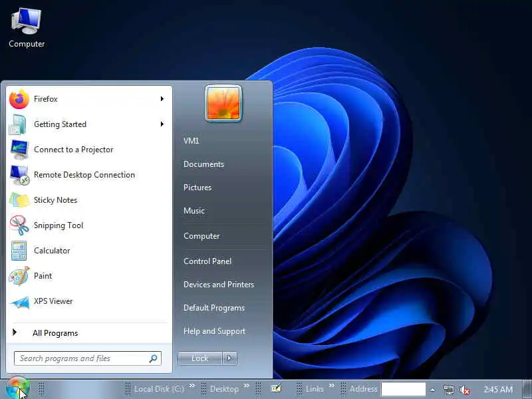Screen dimensions: 532x399
Task: Open Control Panel
Action: pyautogui.click(x=207, y=261)
